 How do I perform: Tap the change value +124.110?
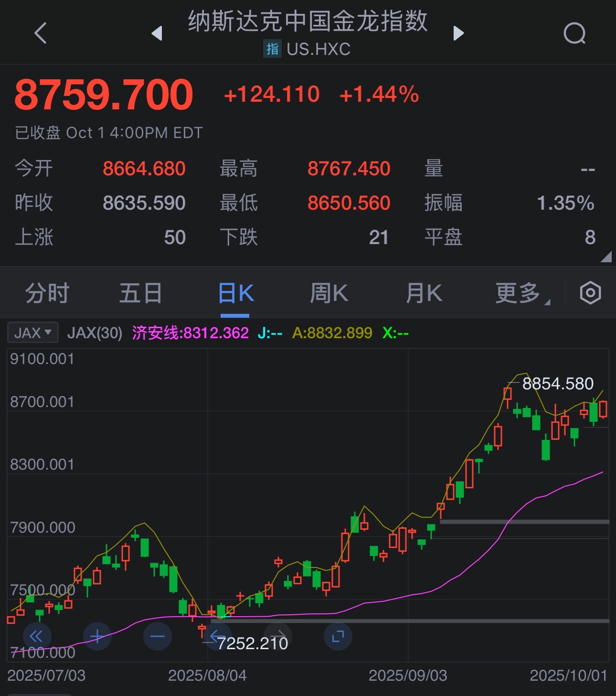point(272,94)
